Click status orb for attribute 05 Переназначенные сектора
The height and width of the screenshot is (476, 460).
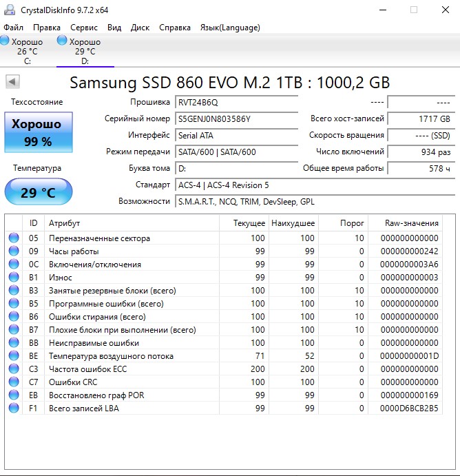(14, 238)
